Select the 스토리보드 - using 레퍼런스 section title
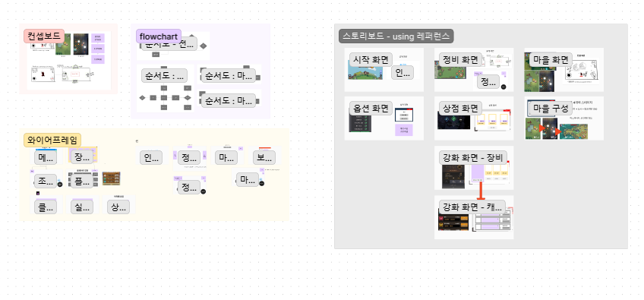The width and height of the screenshot is (644, 300). tap(396, 36)
